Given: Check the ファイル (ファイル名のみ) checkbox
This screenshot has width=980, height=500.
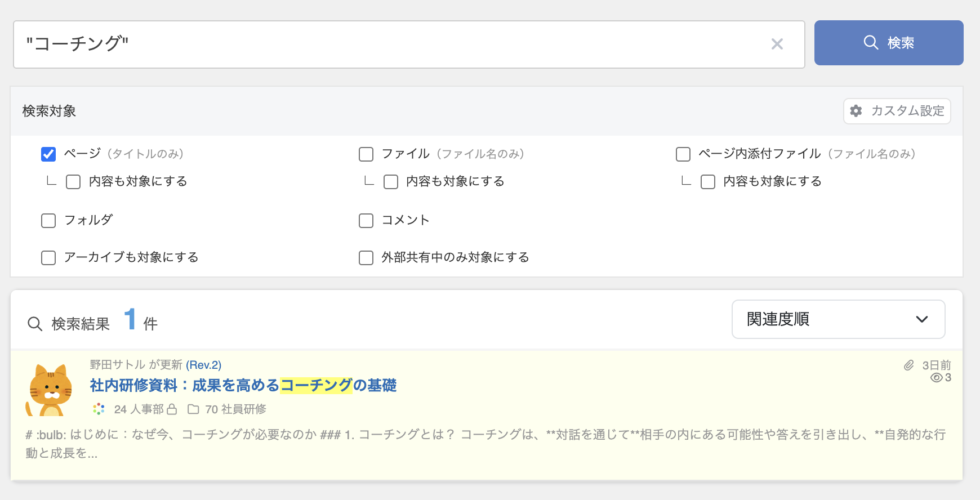Looking at the screenshot, I should tap(366, 154).
